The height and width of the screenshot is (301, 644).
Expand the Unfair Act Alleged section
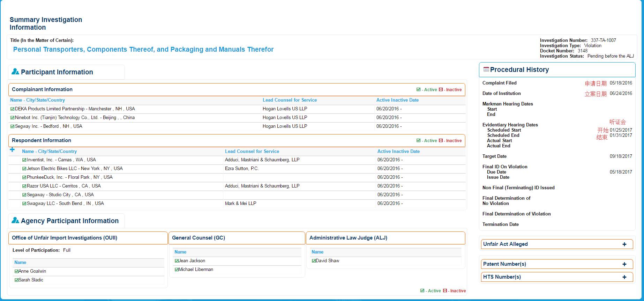click(624, 244)
